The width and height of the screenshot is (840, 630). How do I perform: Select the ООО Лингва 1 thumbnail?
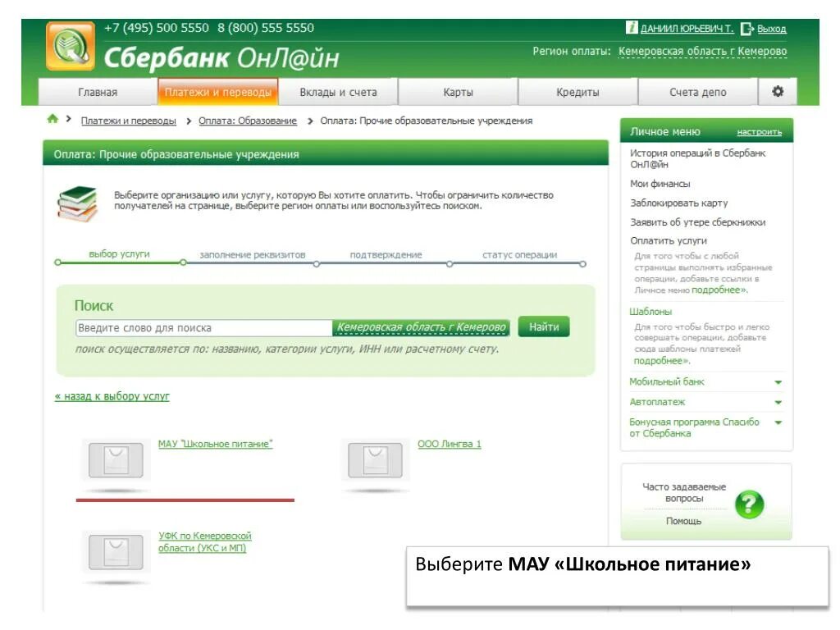pos(375,459)
